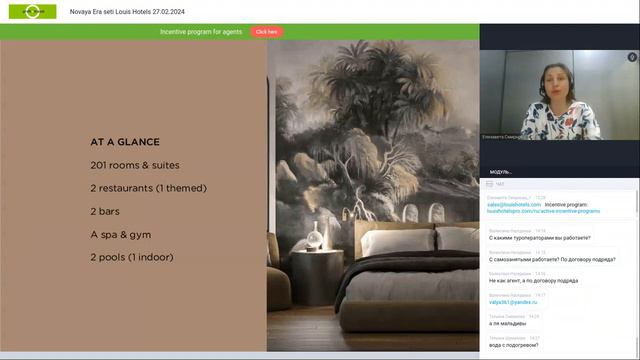Viewport: 640px width, 360px height.
Task: Open the sales@louishotels.com email link in chat
Action: pyautogui.click(x=514, y=204)
